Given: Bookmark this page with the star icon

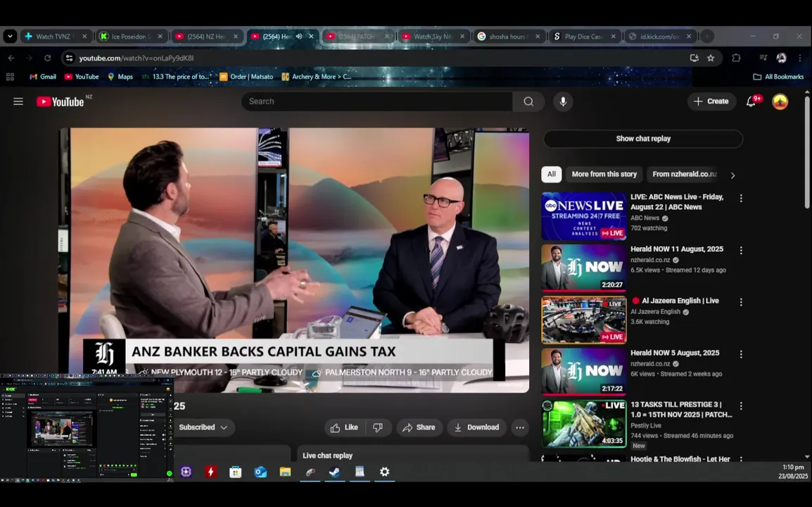Looking at the screenshot, I should point(711,58).
